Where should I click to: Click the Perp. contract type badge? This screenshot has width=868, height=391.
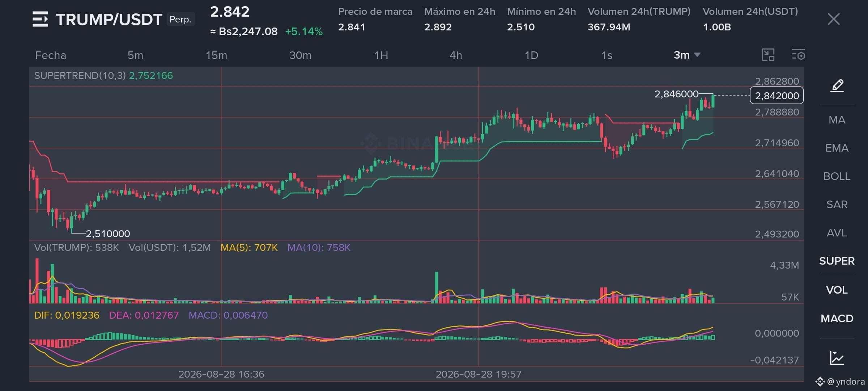pyautogui.click(x=180, y=19)
